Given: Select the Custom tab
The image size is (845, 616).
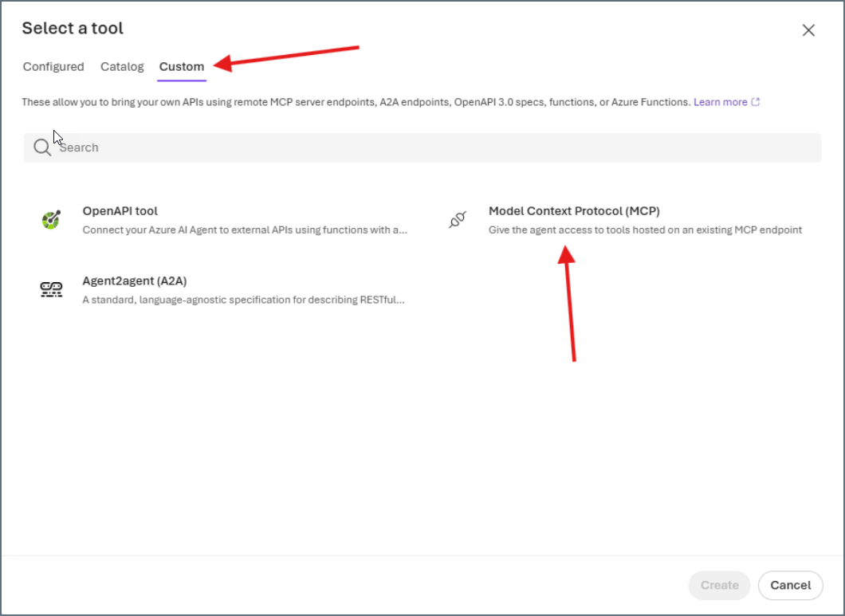Looking at the screenshot, I should 181,67.
